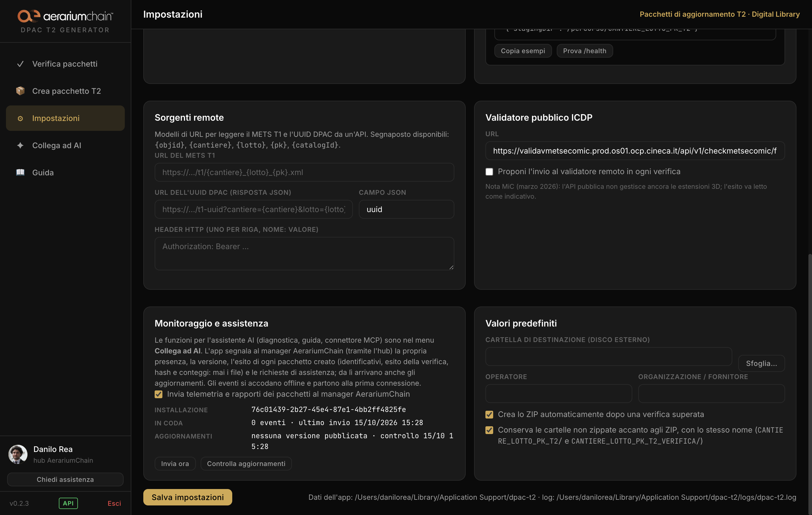
Task: Enable proposing the remote validator on each check
Action: pos(489,172)
